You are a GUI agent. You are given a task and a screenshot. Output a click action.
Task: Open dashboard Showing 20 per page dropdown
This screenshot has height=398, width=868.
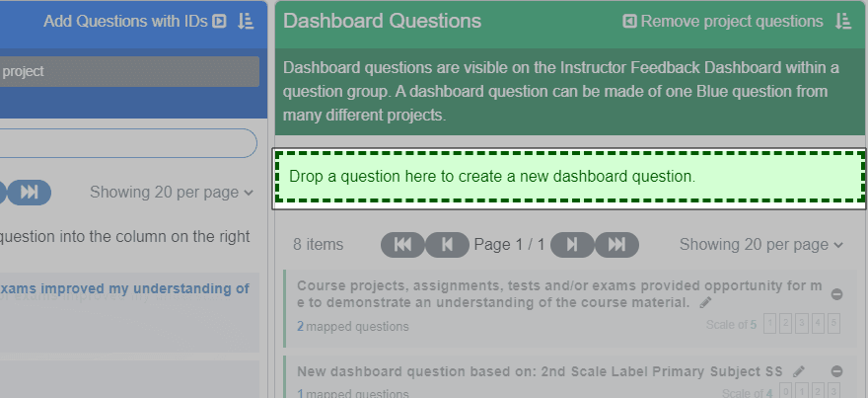pos(761,245)
